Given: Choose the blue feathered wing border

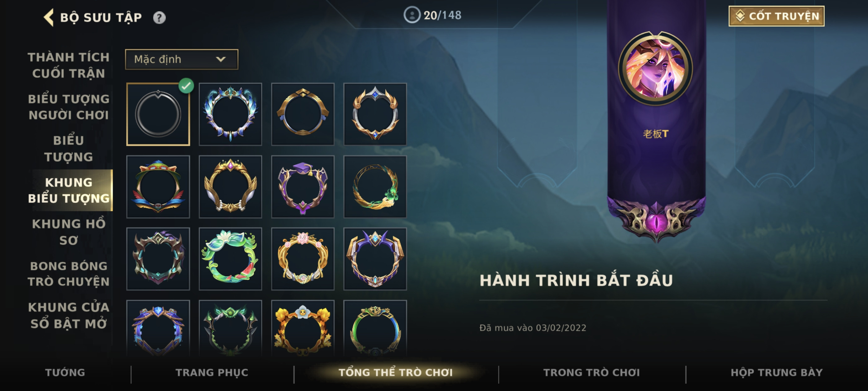Looking at the screenshot, I should [230, 114].
